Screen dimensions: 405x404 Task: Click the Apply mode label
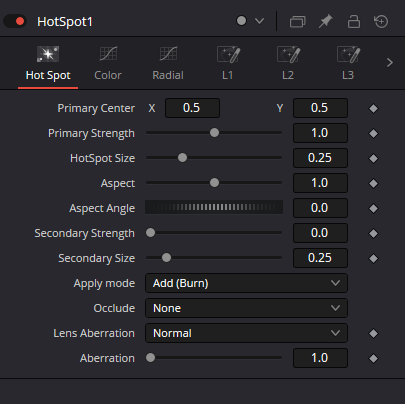(104, 284)
